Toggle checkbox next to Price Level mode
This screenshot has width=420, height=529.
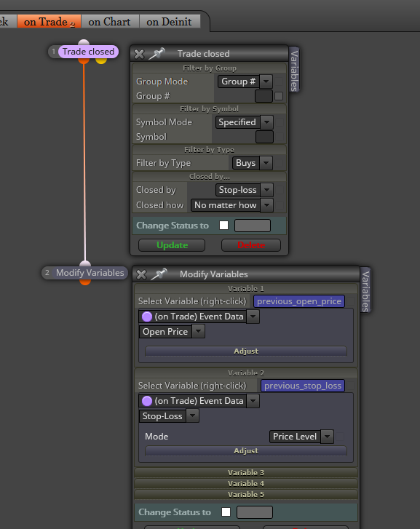coord(341,436)
